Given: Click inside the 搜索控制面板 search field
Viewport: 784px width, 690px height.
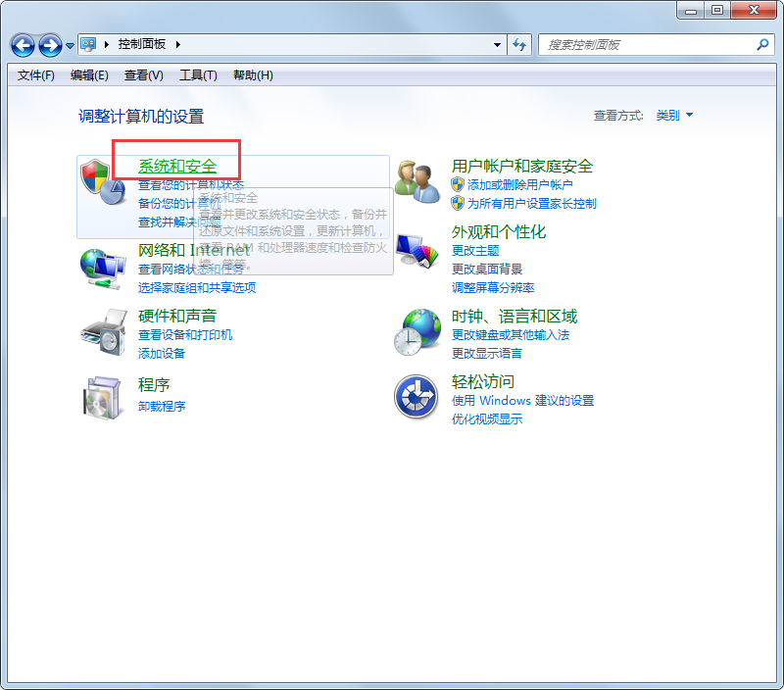Looking at the screenshot, I should (637, 45).
